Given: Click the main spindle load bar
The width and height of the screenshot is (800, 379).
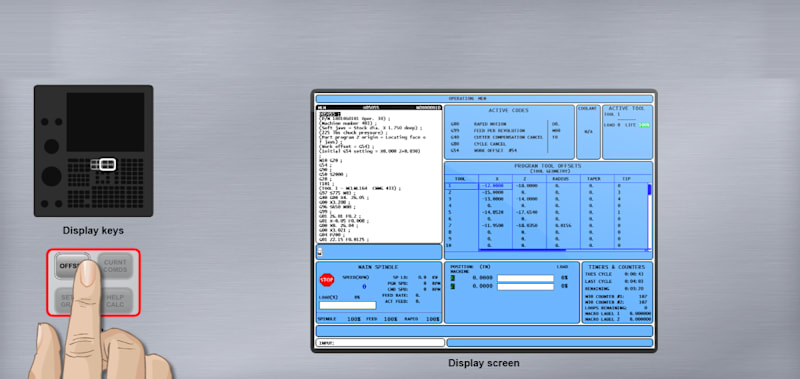Looking at the screenshot, I should pyautogui.click(x=347, y=305).
